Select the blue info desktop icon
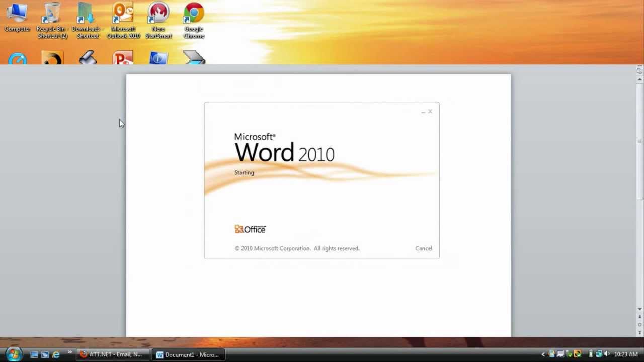This screenshot has width=644, height=362. coord(158,58)
